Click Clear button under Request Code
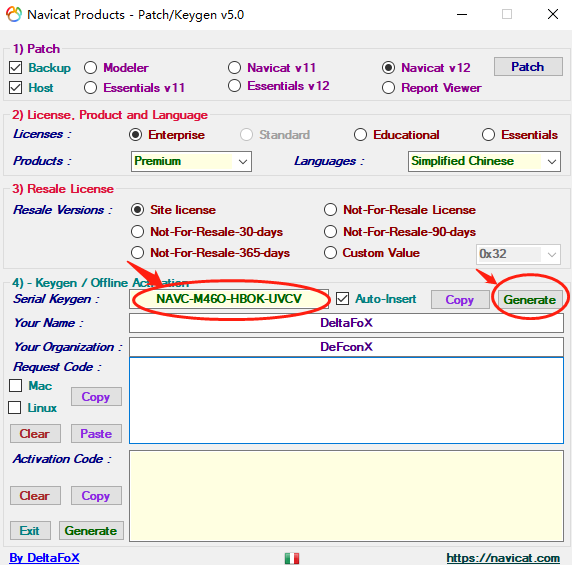The height and width of the screenshot is (565, 572). [x=35, y=434]
